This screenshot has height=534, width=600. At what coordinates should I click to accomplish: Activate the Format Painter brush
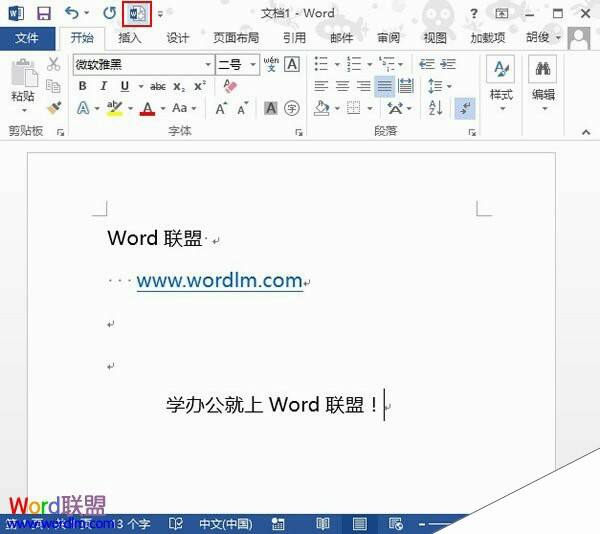point(54,108)
